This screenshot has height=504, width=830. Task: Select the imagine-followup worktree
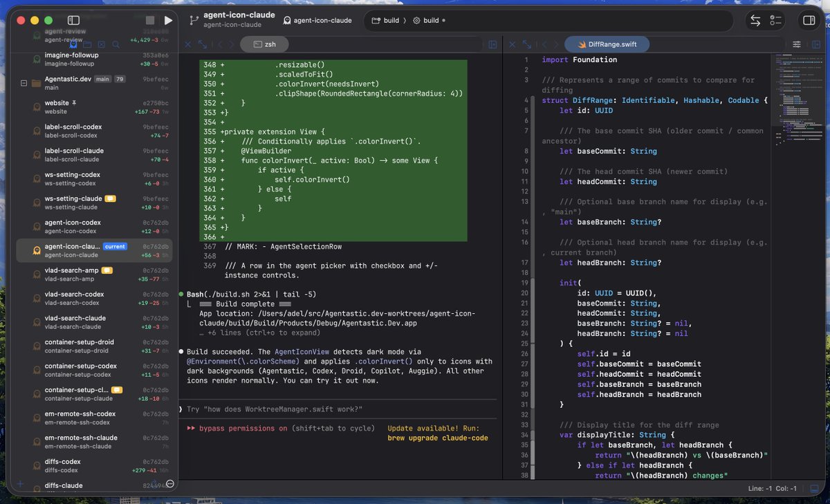(94, 59)
